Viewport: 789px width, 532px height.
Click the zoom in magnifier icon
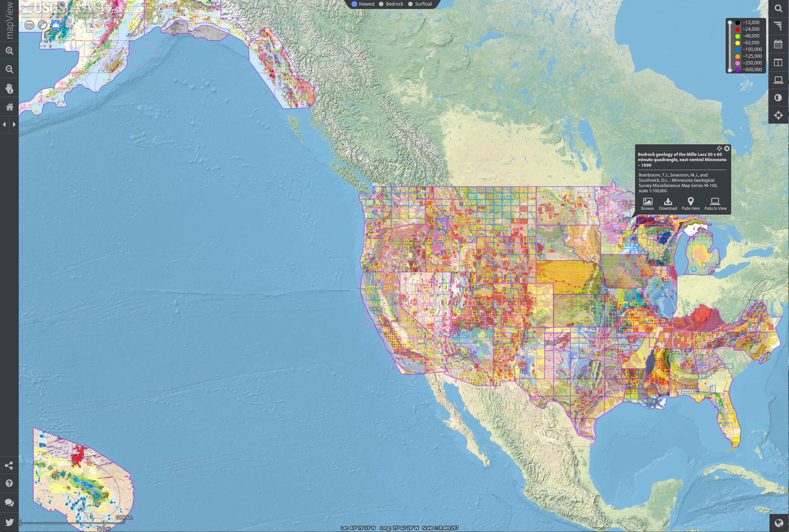click(9, 51)
